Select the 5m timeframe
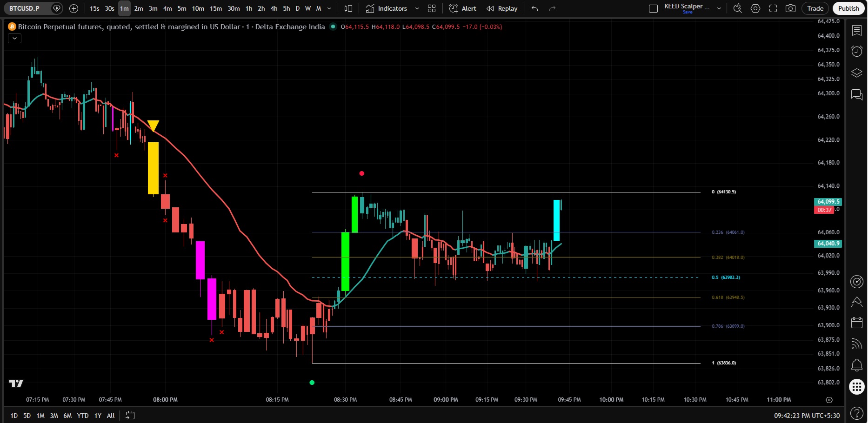 point(182,8)
